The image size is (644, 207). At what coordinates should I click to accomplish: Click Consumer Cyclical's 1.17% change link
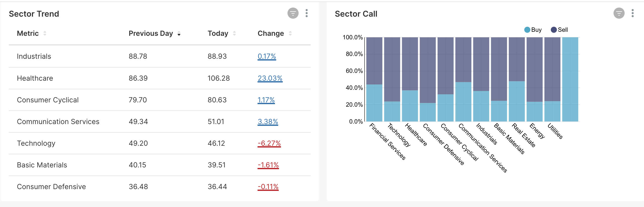(266, 100)
